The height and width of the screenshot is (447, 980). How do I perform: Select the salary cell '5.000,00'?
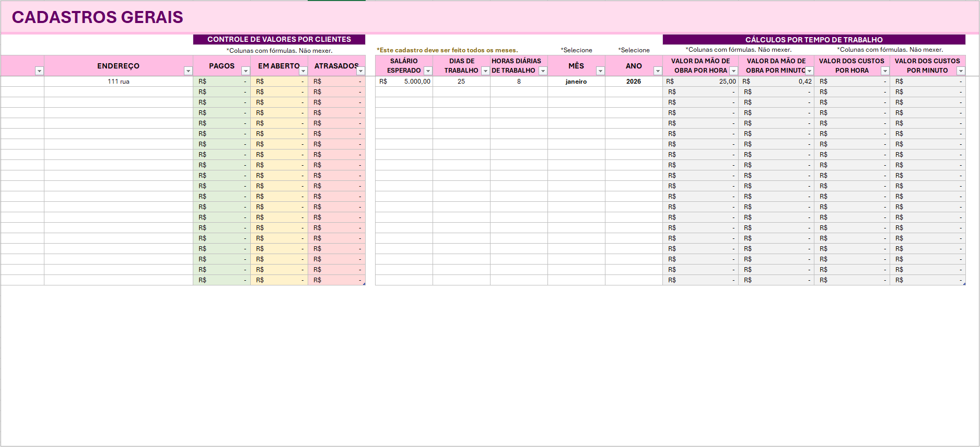tap(404, 82)
